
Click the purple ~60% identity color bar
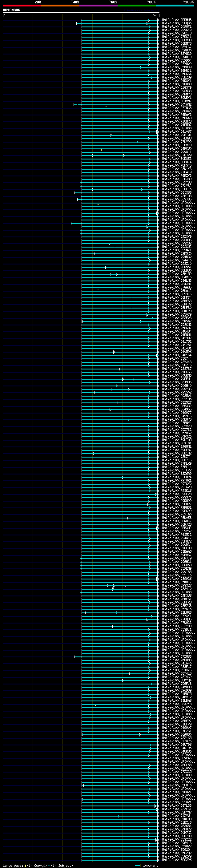(x=98, y=6)
